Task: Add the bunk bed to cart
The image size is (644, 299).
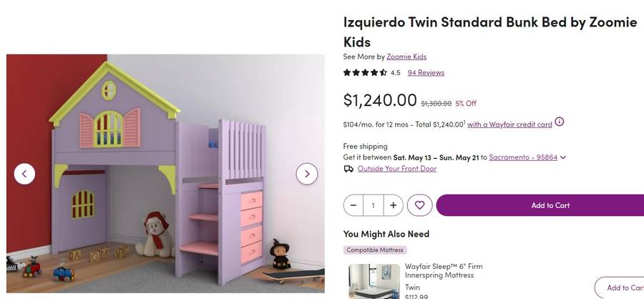Action: [x=540, y=205]
